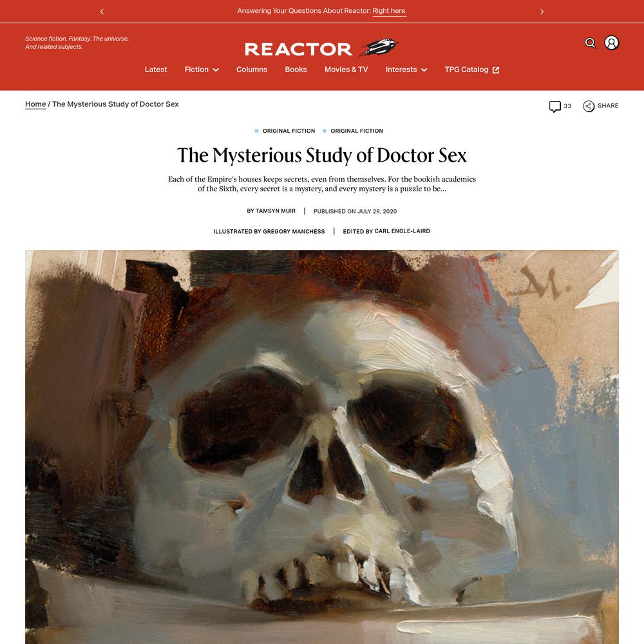Follow the 'Right here.' announcement link
Image resolution: width=644 pixels, height=644 pixels.
[x=390, y=11]
